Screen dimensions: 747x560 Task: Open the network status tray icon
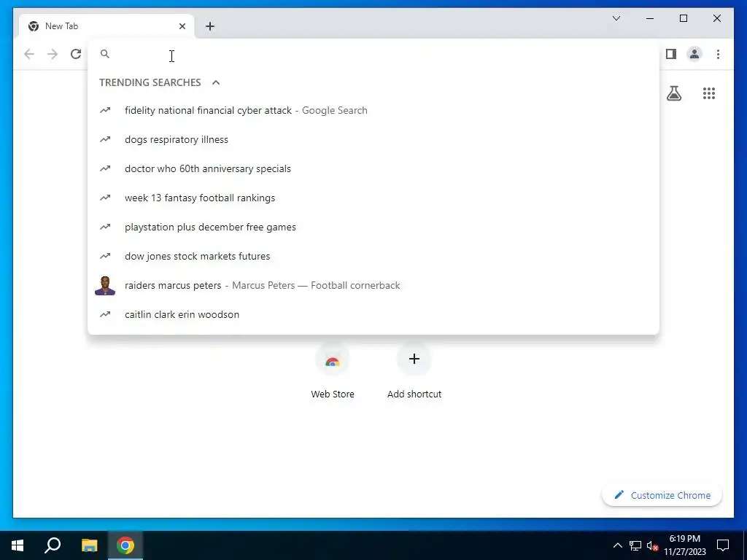tap(635, 545)
